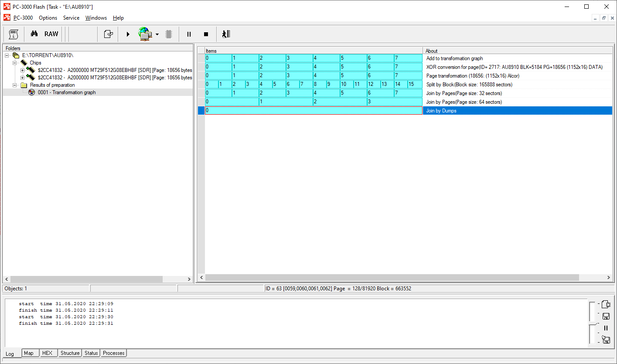Open dropdown arrow beside the globe icon
617x364 pixels.
[x=157, y=34]
